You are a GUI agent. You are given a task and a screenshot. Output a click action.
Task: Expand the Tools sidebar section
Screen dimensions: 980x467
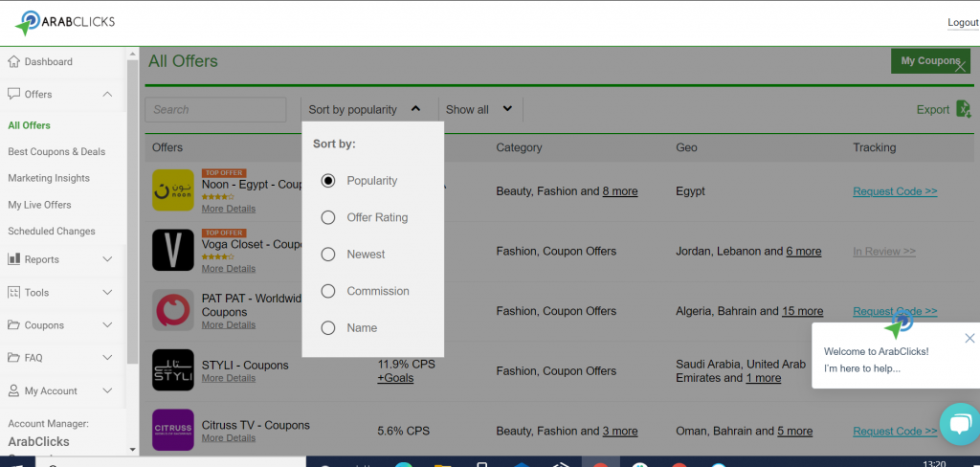tap(107, 292)
